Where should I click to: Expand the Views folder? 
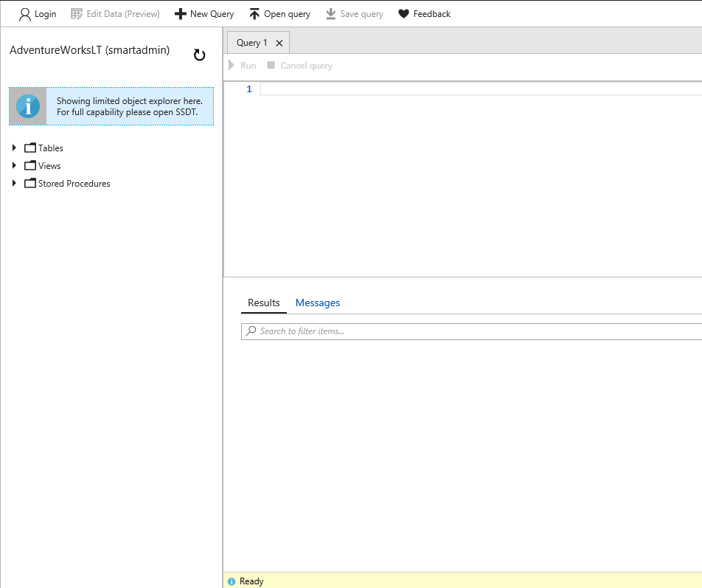coord(14,165)
